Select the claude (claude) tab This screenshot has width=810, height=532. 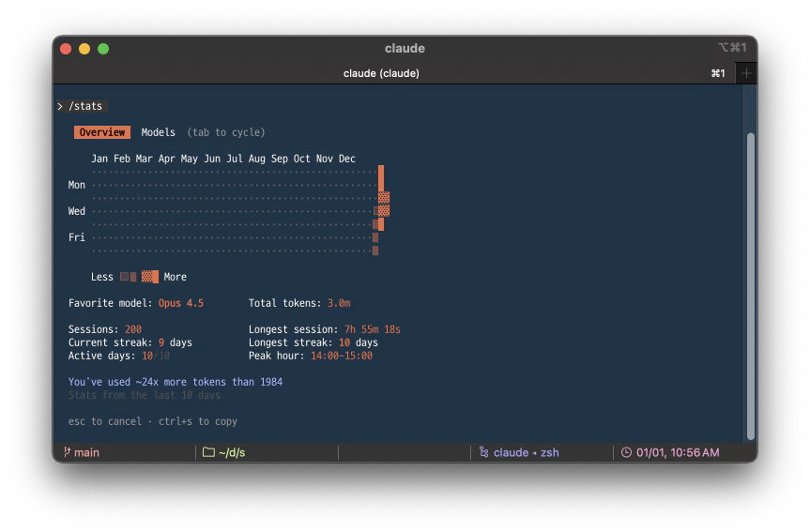(x=381, y=73)
